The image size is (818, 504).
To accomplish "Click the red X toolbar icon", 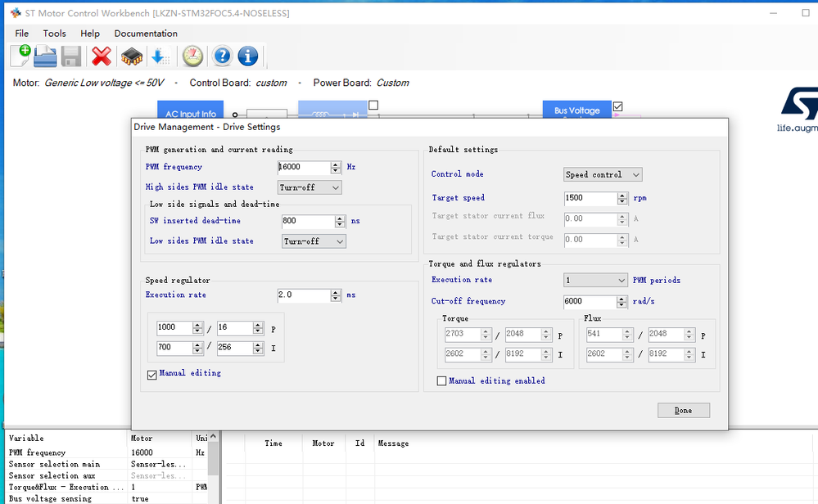I will coord(102,56).
